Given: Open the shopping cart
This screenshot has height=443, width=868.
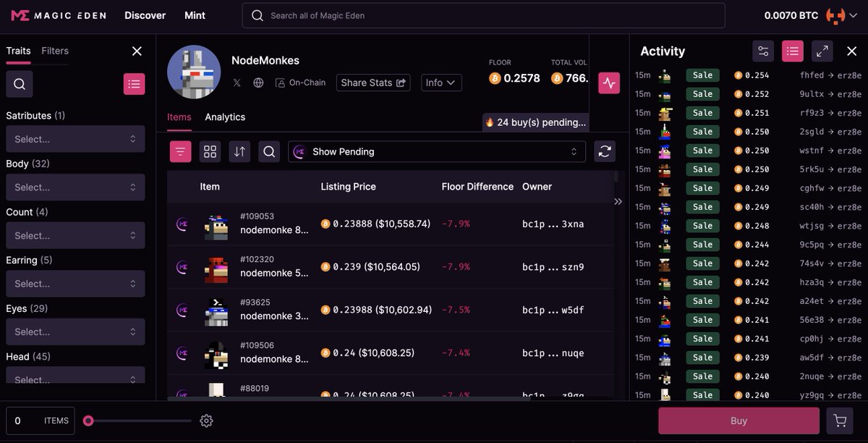Looking at the screenshot, I should click(x=840, y=421).
